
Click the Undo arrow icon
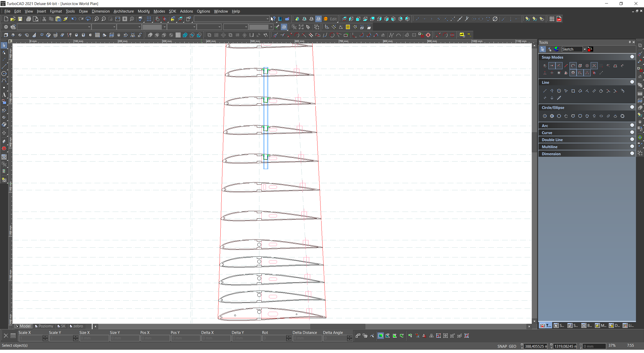(x=74, y=19)
